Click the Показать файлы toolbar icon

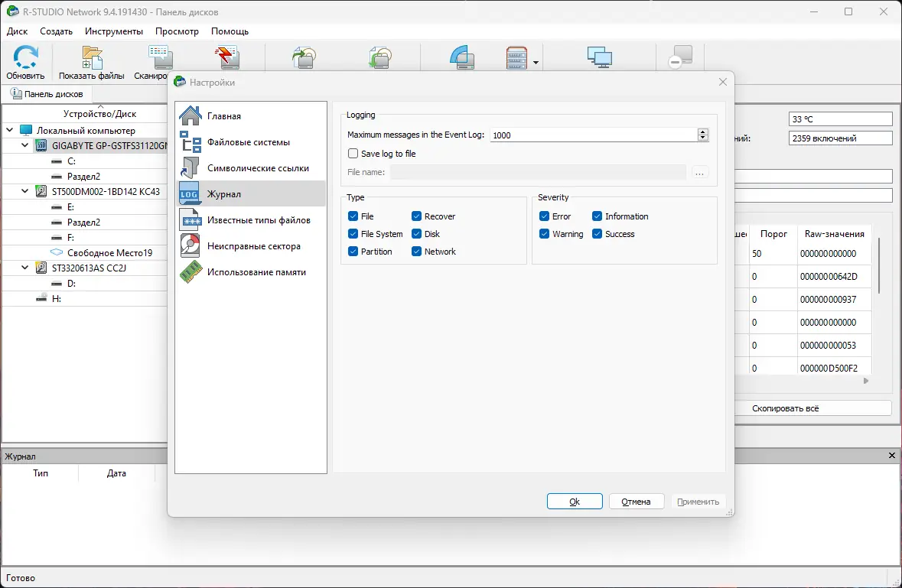click(x=91, y=57)
